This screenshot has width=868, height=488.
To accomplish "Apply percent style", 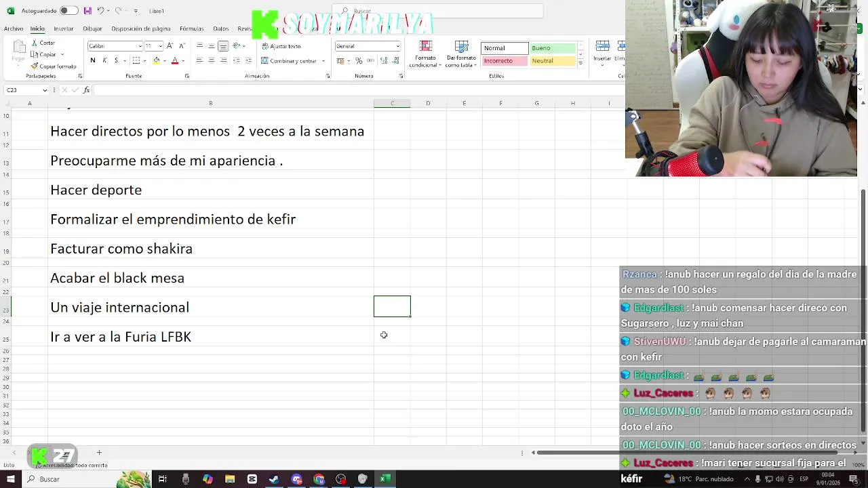I will point(359,60).
